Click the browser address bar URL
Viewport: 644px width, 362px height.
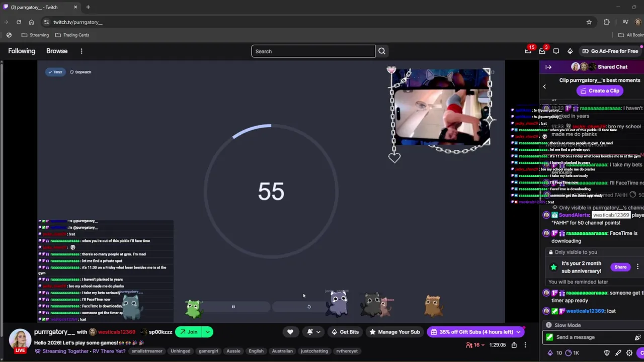tap(77, 22)
